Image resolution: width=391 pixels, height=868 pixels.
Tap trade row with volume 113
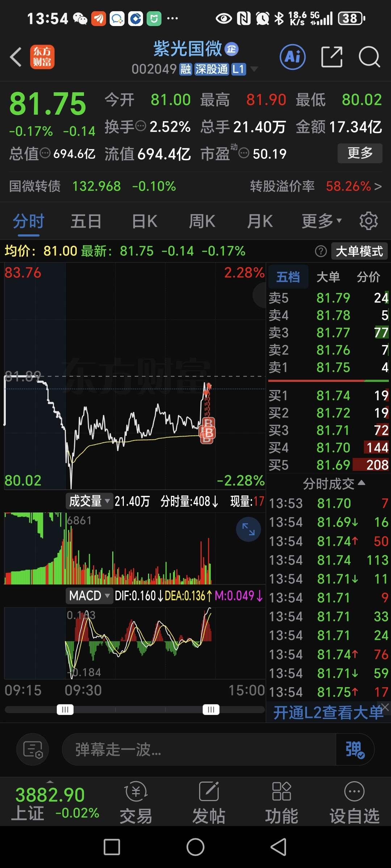(x=329, y=560)
